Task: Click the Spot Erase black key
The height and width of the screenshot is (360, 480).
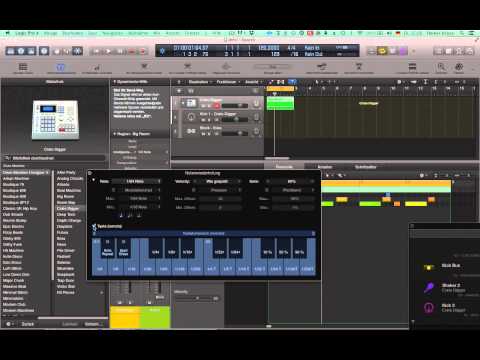Action: [x=123, y=248]
